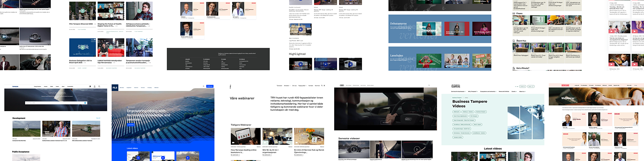Open the TRY laptop bookstore webinar thumbnail
This screenshot has height=161, width=644.
coord(246,136)
